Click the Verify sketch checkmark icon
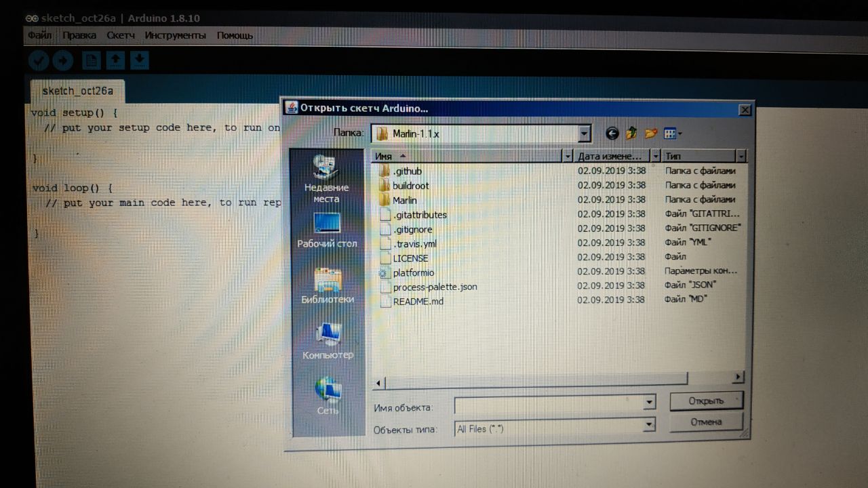Viewport: 868px width, 488px height. (x=39, y=61)
